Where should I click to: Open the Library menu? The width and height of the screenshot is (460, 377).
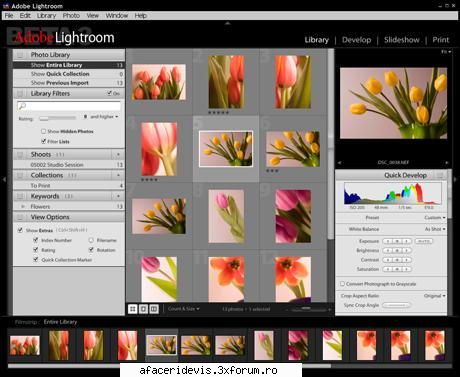click(46, 16)
